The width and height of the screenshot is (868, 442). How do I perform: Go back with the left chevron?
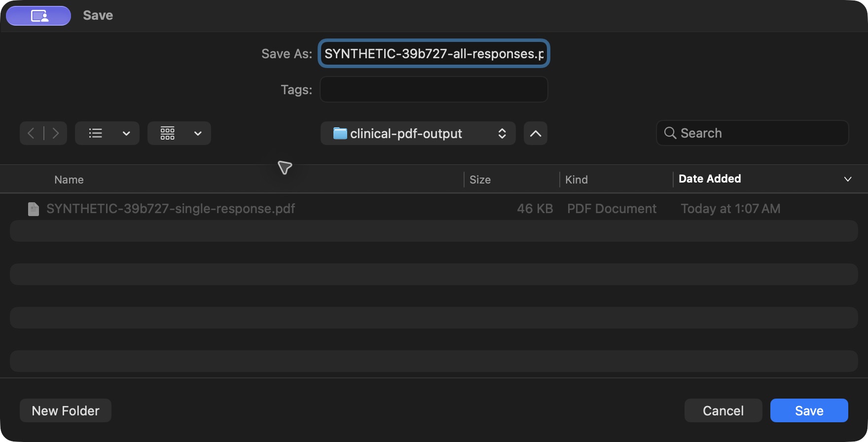tap(31, 133)
